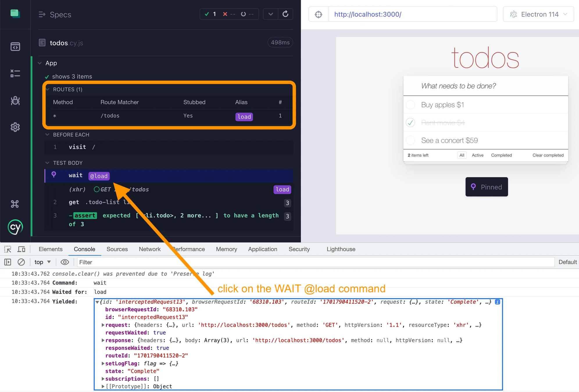Toggle the DevTools inspect element icon
The height and width of the screenshot is (392, 579).
click(x=8, y=249)
